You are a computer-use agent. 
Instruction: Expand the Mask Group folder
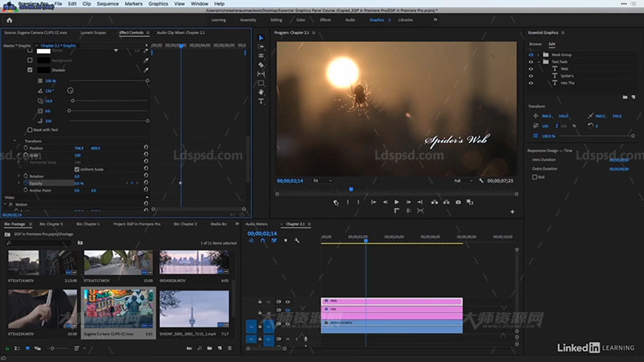[539, 55]
